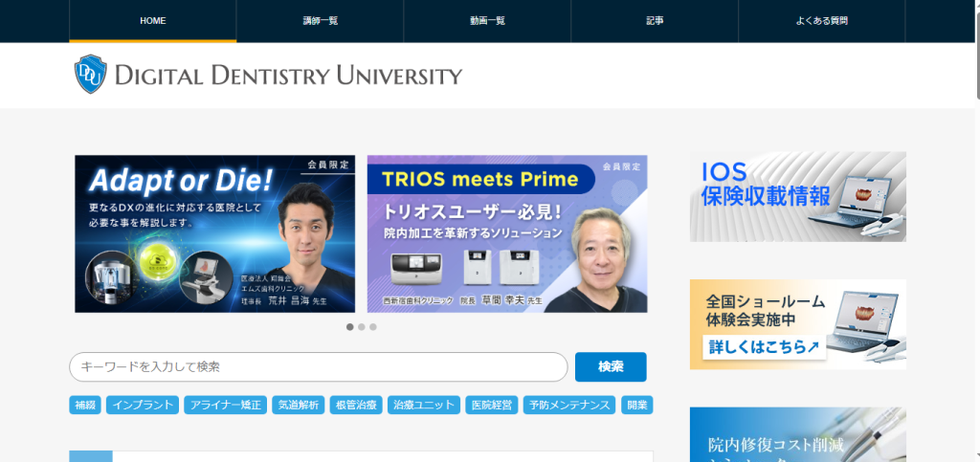Open the TRIOS meets Prime banner
The width and height of the screenshot is (980, 462).
click(x=507, y=233)
